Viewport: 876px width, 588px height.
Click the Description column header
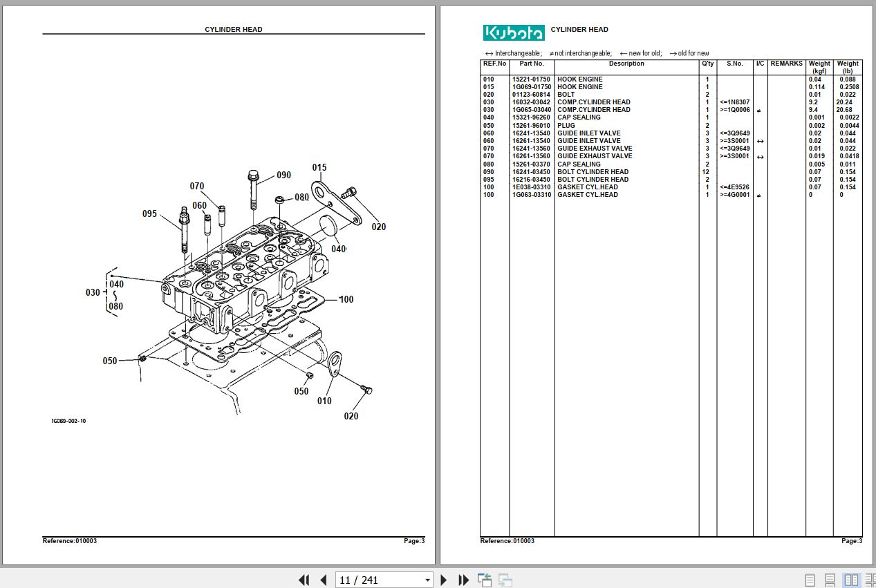pos(626,64)
